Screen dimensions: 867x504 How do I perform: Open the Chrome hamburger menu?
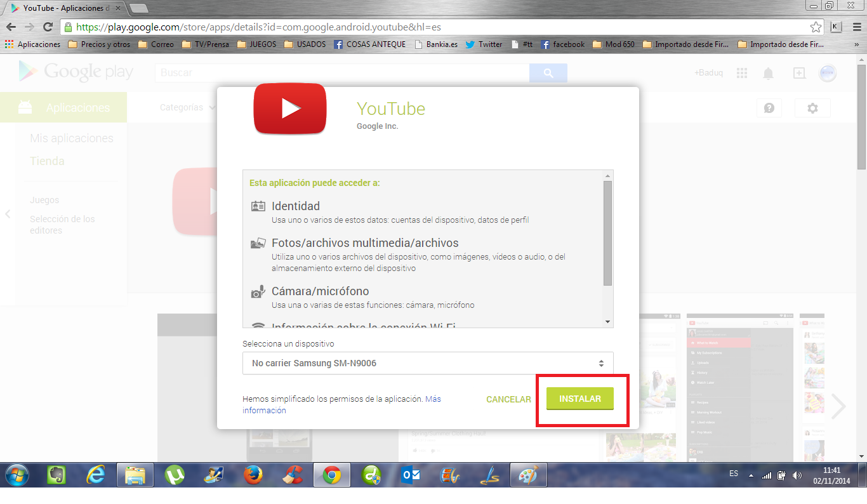854,27
